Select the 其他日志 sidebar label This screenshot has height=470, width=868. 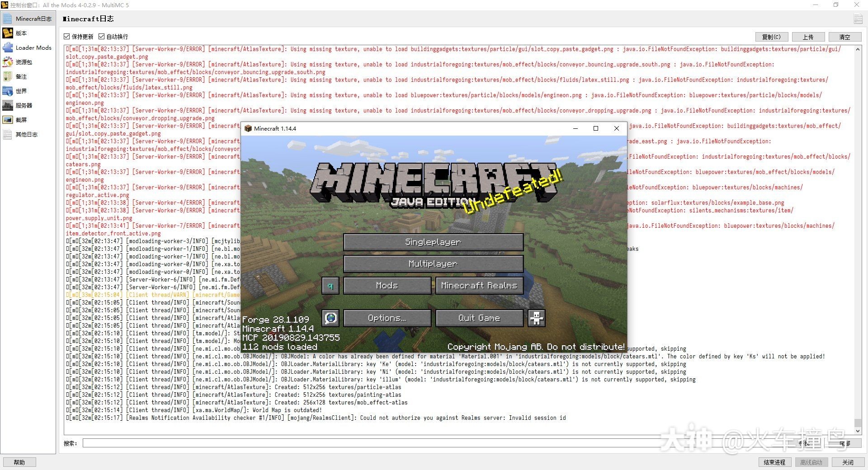(x=27, y=134)
